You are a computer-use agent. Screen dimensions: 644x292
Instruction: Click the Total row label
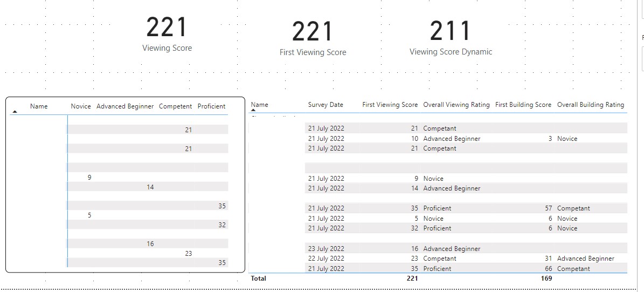click(258, 279)
